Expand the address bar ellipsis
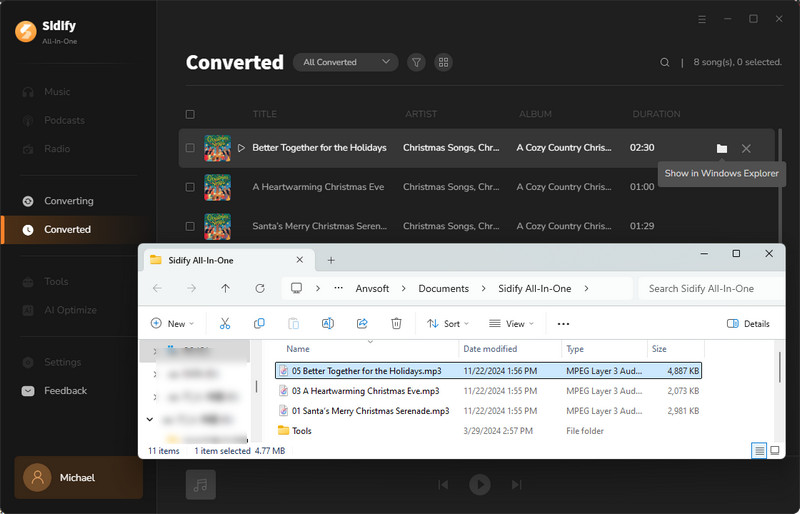Image resolution: width=800 pixels, height=514 pixels. tap(338, 288)
